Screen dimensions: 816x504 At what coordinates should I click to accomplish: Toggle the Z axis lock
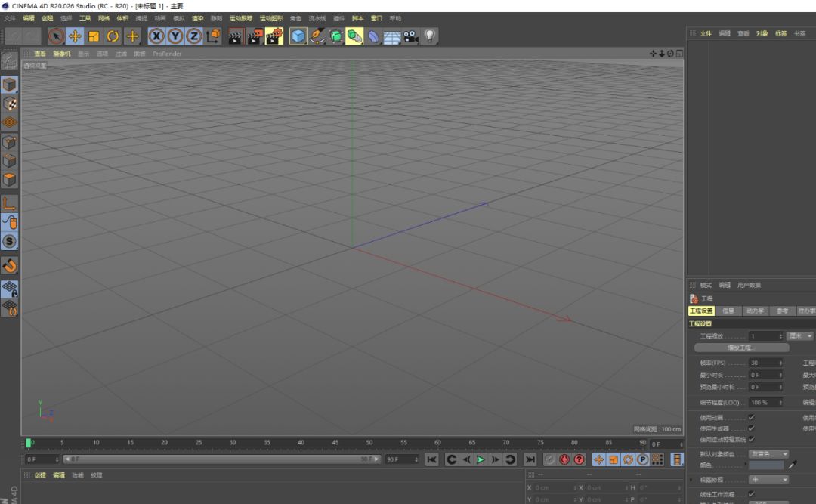[x=194, y=36]
